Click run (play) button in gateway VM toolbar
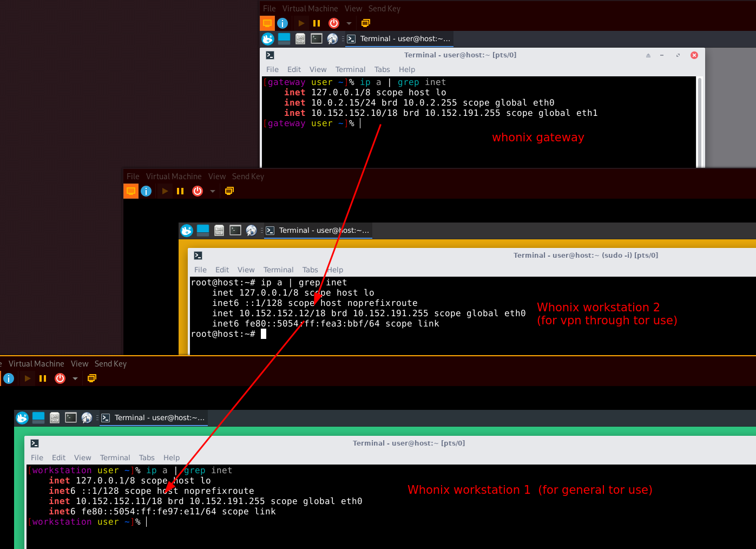The width and height of the screenshot is (756, 549). pos(301,23)
